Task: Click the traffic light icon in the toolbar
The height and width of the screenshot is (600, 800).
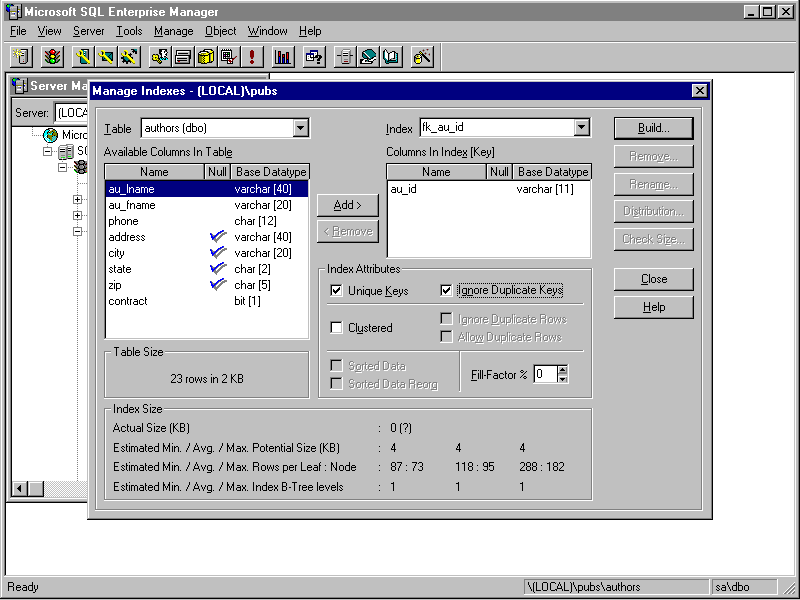Action: 51,57
